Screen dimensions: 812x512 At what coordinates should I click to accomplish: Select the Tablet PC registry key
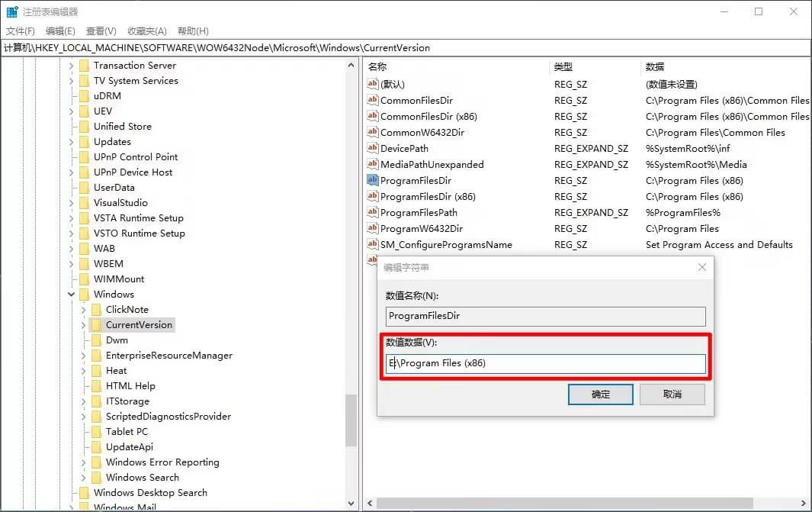(x=127, y=432)
